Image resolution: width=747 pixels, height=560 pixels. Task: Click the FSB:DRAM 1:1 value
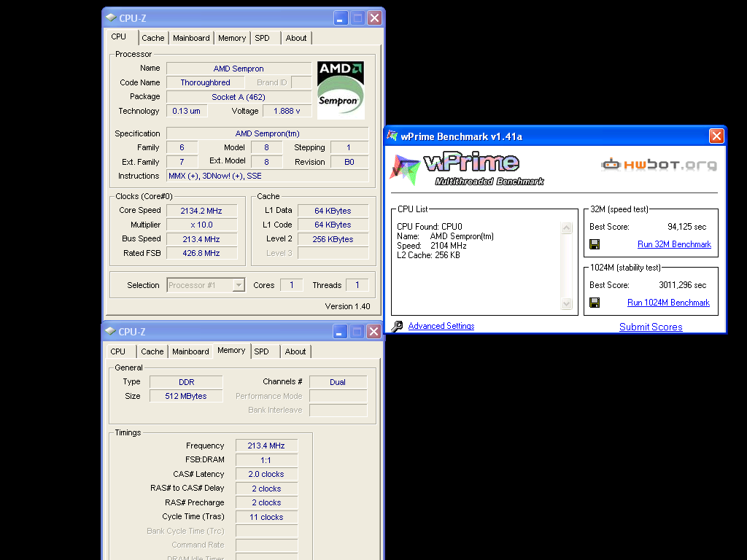click(266, 460)
